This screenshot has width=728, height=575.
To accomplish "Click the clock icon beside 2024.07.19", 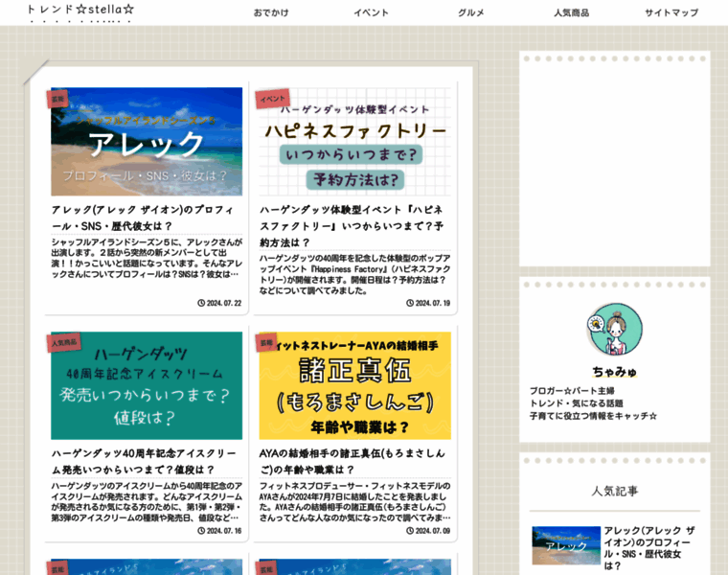I will point(410,303).
